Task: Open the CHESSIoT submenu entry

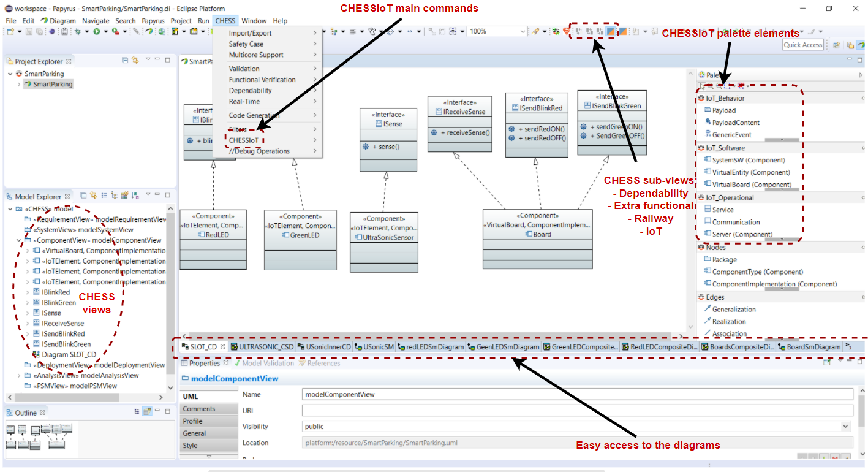Action: click(x=267, y=140)
